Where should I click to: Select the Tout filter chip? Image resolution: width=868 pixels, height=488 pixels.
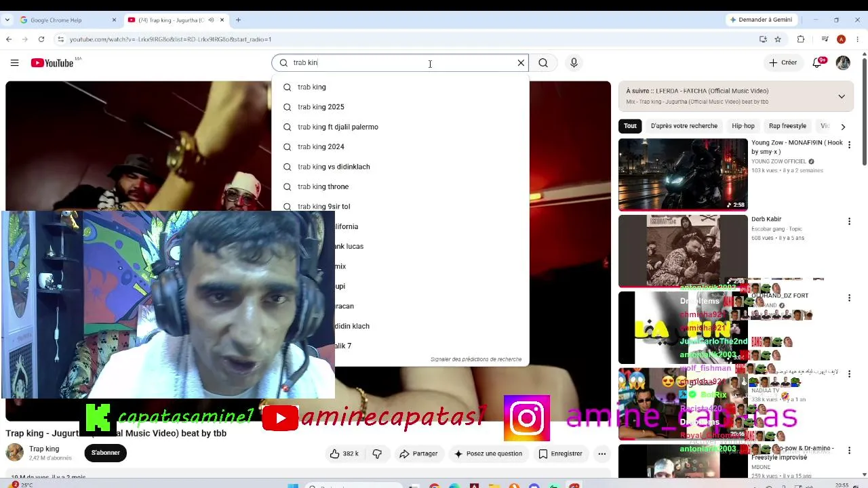630,126
